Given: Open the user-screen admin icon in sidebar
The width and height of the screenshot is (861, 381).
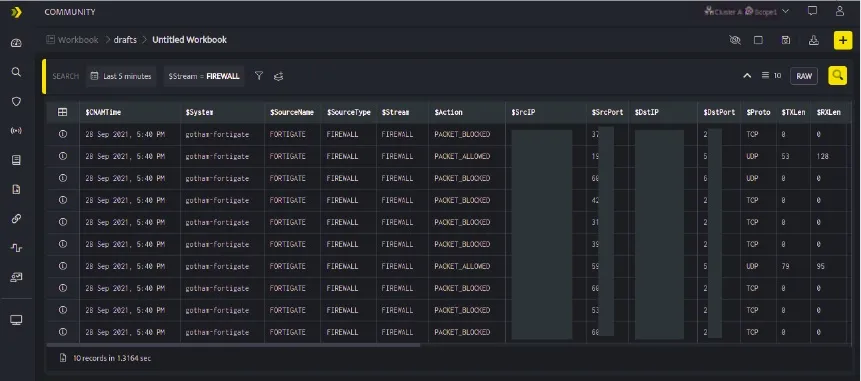Looking at the screenshot, I should tap(16, 277).
